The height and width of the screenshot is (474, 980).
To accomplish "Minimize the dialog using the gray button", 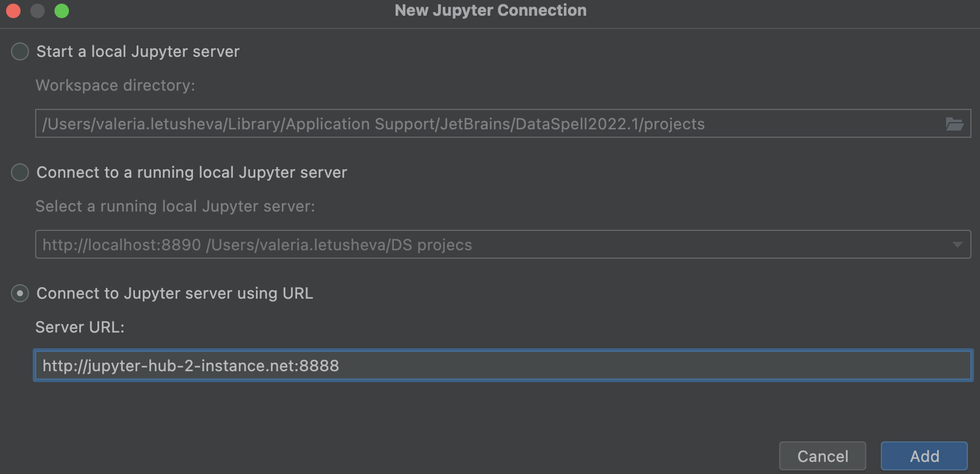I will coord(38,11).
